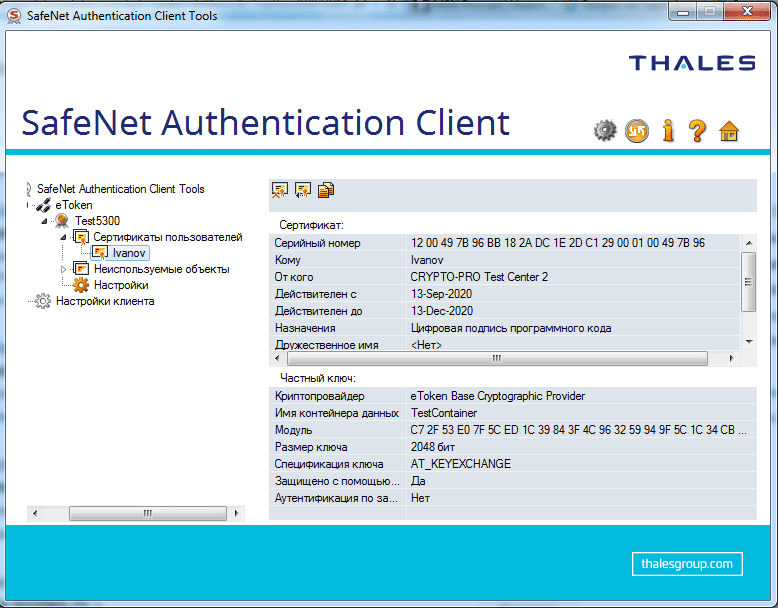
Task: Click the eToken USB icon in tree
Action: coord(43,204)
